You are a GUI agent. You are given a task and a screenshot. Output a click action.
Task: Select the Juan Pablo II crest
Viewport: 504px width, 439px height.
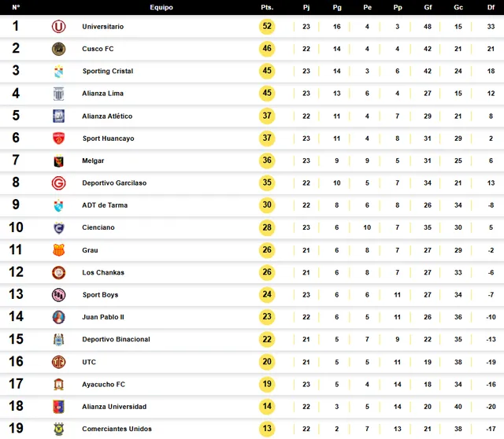click(58, 317)
